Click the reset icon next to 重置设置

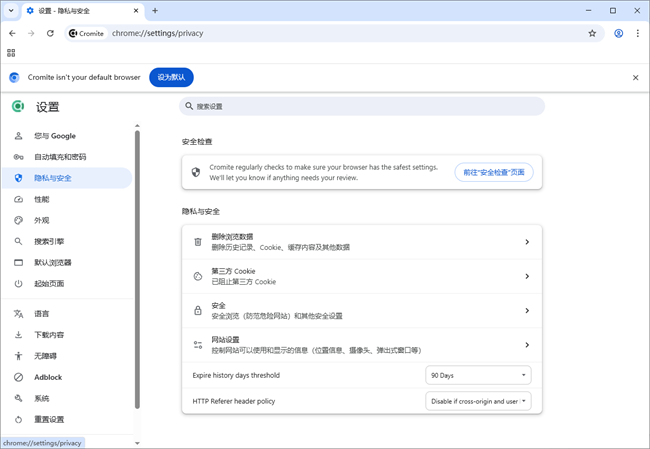click(x=18, y=420)
